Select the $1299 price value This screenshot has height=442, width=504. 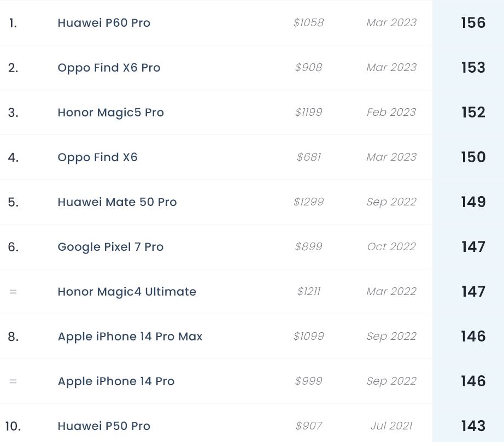pyautogui.click(x=308, y=202)
